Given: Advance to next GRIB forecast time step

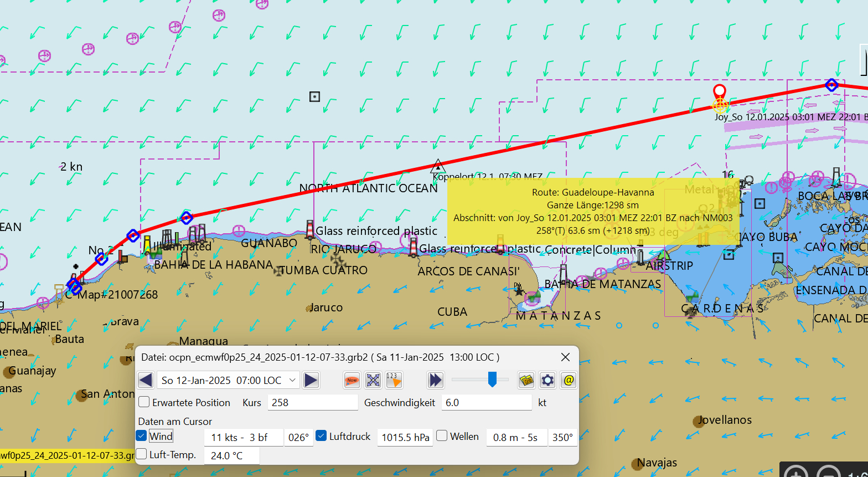Looking at the screenshot, I should tap(311, 380).
